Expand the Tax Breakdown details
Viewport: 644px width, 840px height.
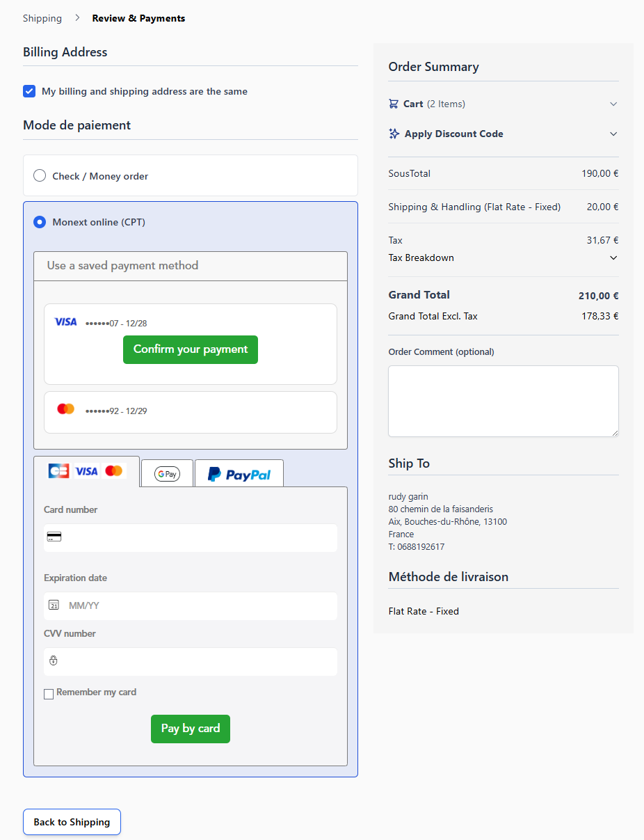[x=613, y=257]
